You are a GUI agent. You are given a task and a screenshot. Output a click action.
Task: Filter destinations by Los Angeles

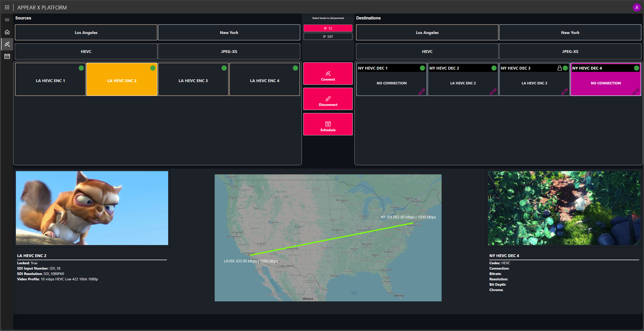tap(427, 32)
